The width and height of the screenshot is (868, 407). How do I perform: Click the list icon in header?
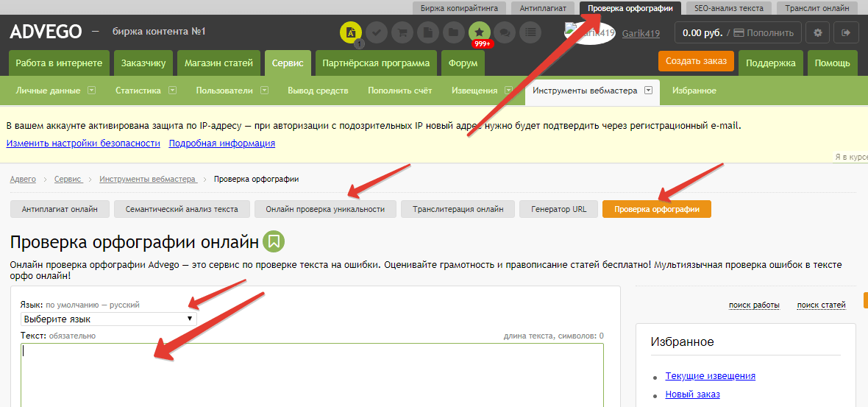pyautogui.click(x=531, y=32)
